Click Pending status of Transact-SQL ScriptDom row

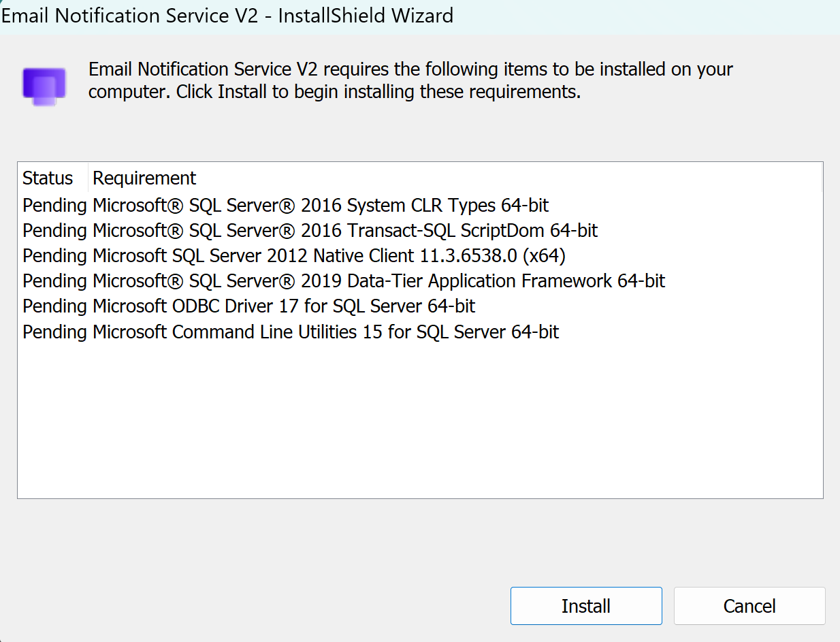pyautogui.click(x=54, y=231)
